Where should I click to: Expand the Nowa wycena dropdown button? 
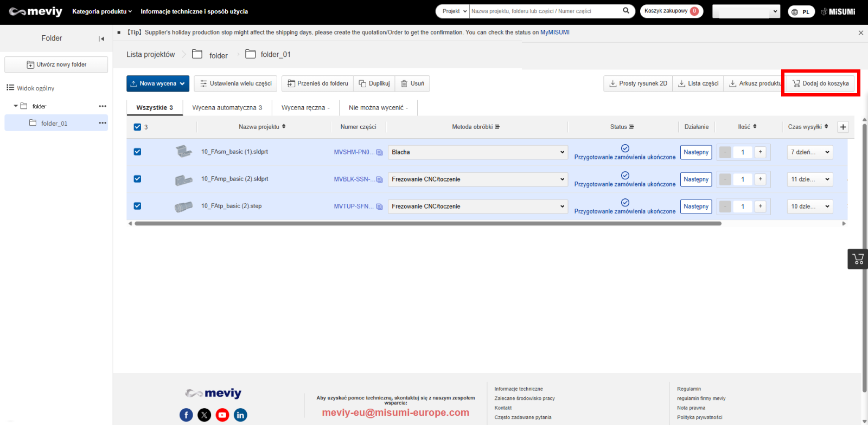pyautogui.click(x=158, y=83)
